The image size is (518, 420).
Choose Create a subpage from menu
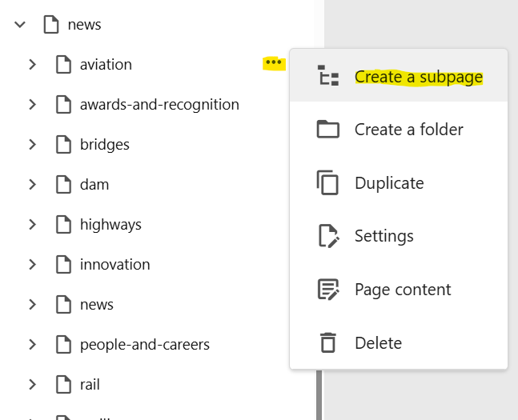418,77
